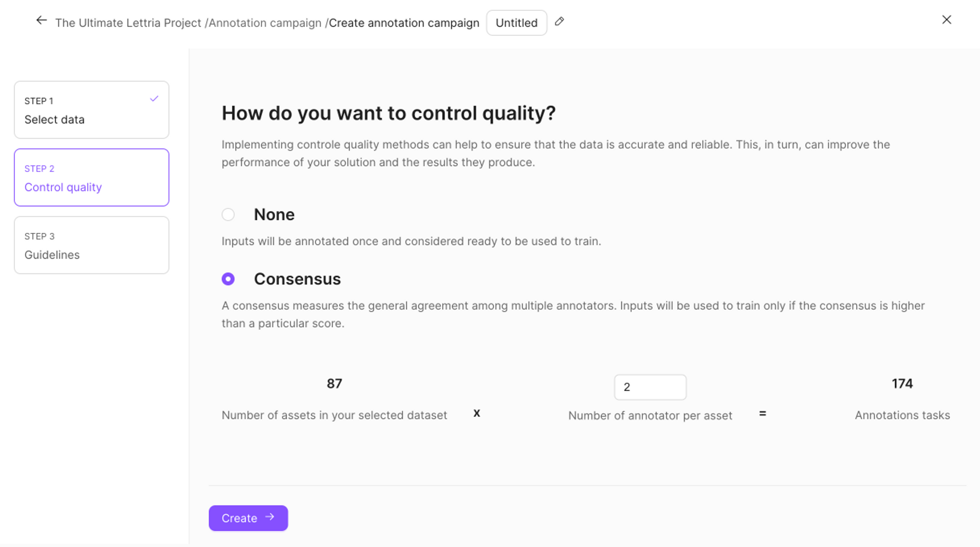Screen dimensions: 980x547
Task: Focus the annotators per asset input
Action: pyautogui.click(x=650, y=387)
